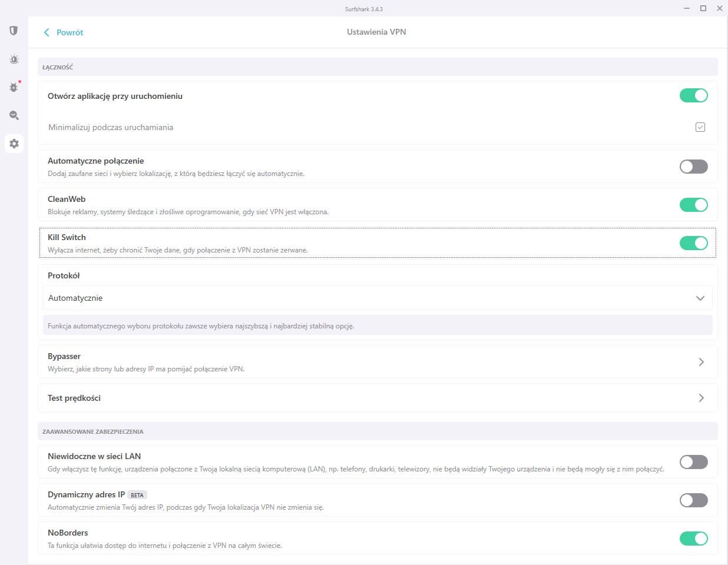Click the automatic protocol info note
Image resolution: width=728 pixels, height=565 pixels.
point(378,325)
